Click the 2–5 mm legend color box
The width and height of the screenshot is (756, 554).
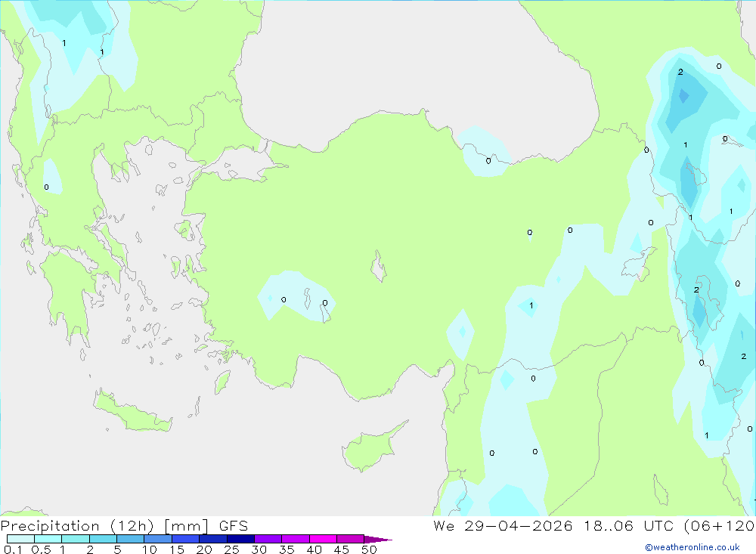tap(103, 539)
